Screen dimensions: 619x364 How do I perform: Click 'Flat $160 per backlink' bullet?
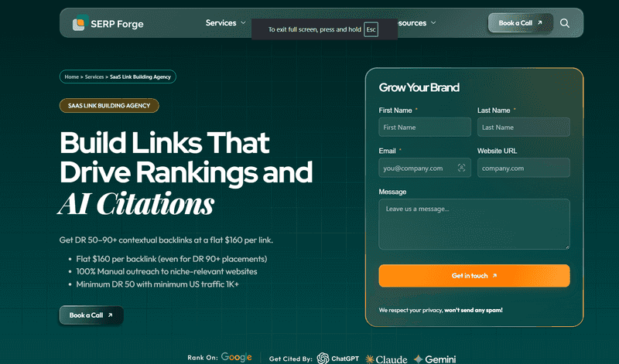[171, 259]
